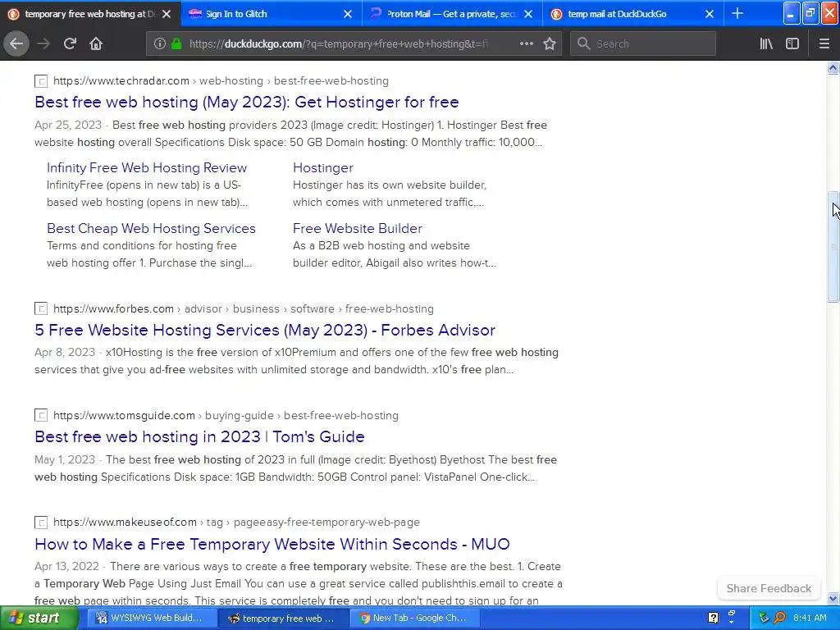Click the green padlock security icon
Screen dimensions: 840x630
(x=176, y=43)
